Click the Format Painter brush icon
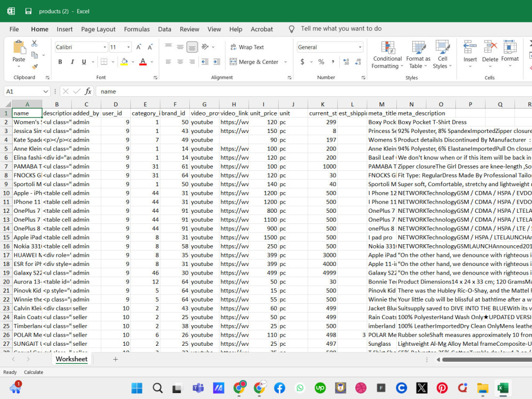 click(34, 66)
